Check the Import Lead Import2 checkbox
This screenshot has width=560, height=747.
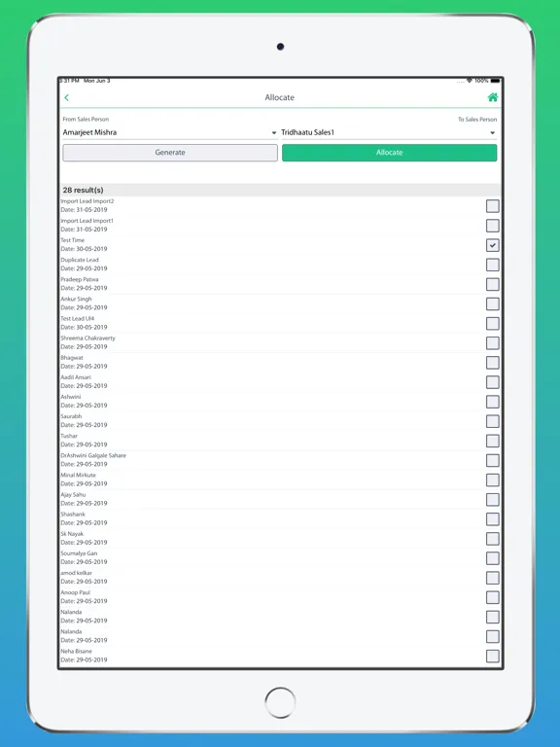tap(492, 206)
